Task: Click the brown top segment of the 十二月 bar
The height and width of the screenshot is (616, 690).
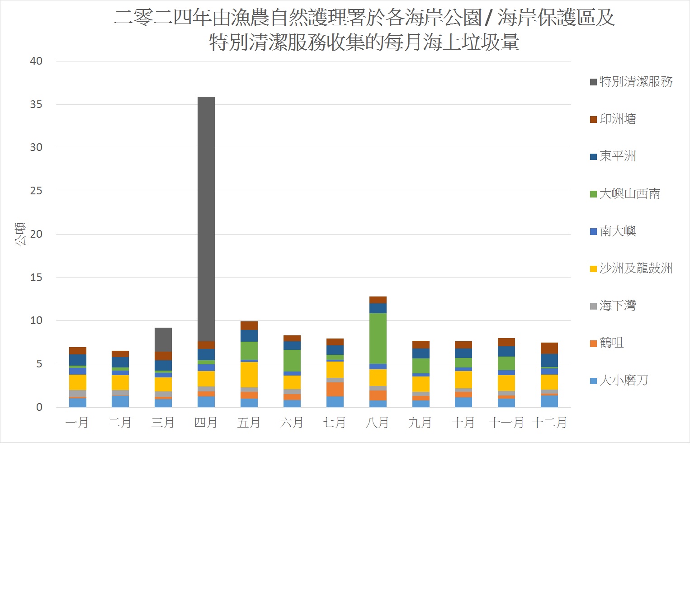Action: 549,348
